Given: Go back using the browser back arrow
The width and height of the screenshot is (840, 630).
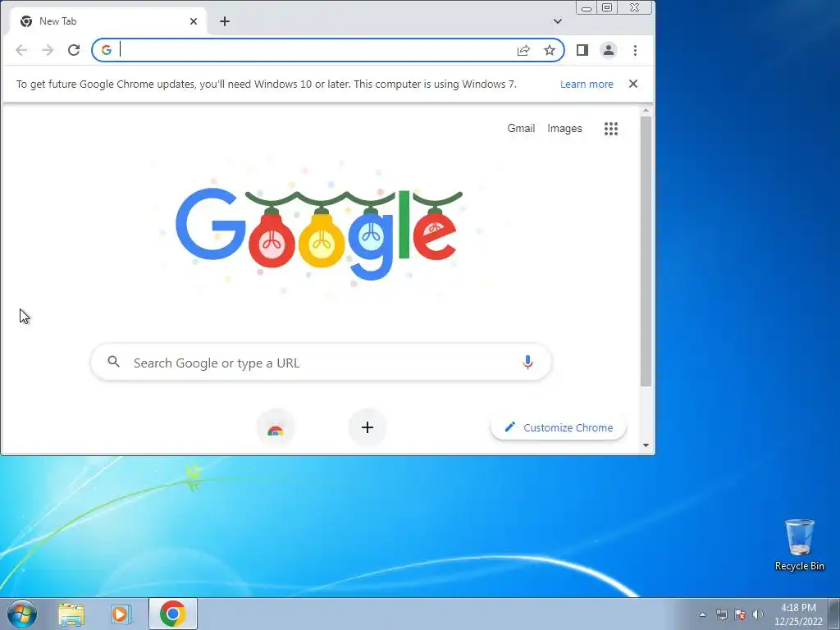Looking at the screenshot, I should click(x=21, y=50).
